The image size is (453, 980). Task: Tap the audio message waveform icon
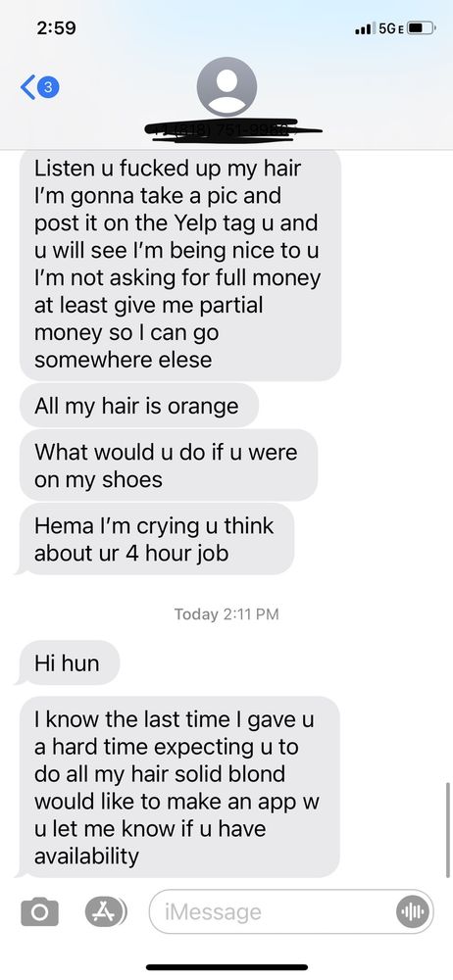click(413, 911)
